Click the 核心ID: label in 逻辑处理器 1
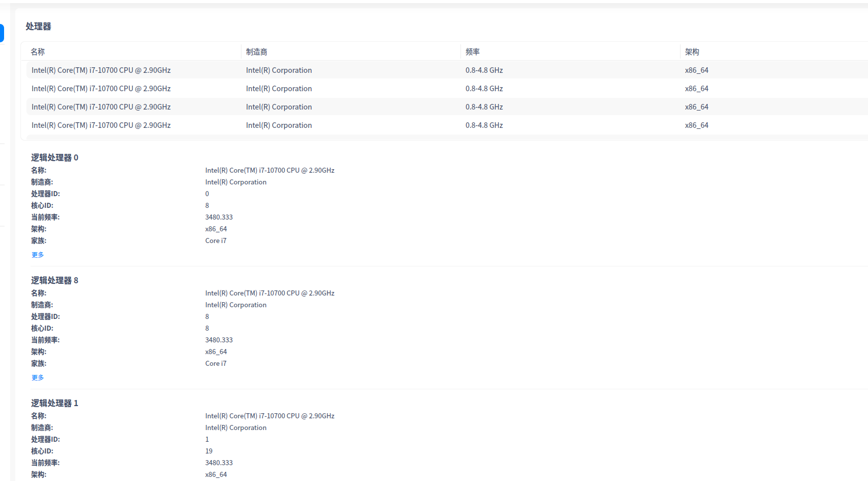The width and height of the screenshot is (868, 481). pyautogui.click(x=42, y=451)
